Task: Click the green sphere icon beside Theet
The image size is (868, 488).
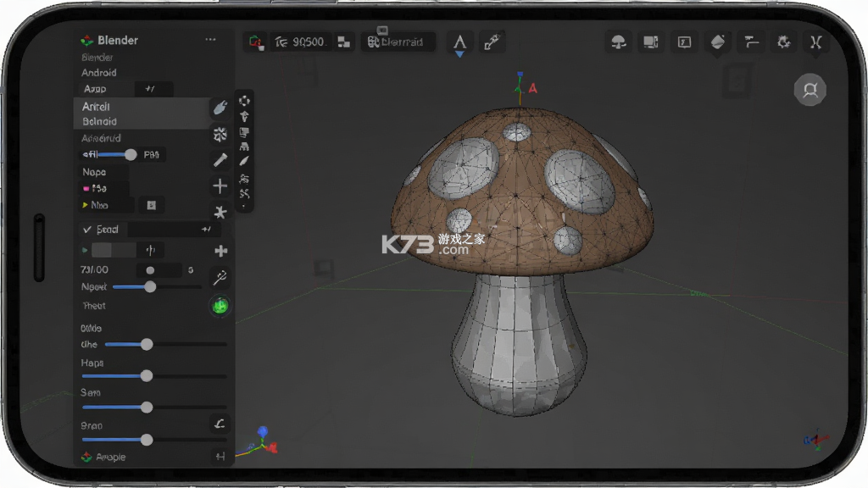Action: pos(220,305)
